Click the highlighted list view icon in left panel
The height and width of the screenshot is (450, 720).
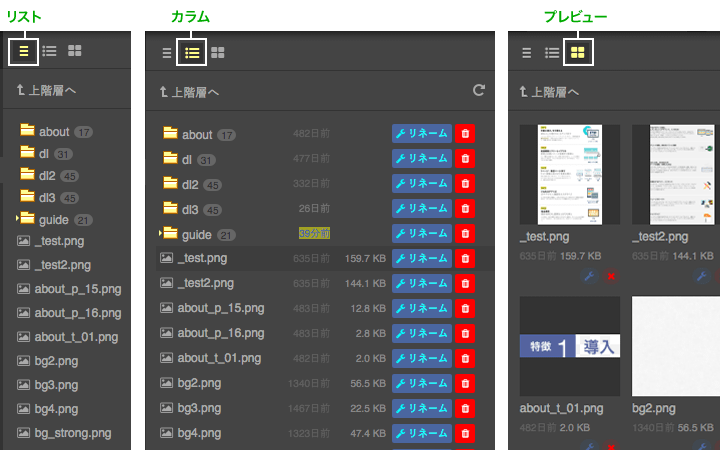coord(22,51)
